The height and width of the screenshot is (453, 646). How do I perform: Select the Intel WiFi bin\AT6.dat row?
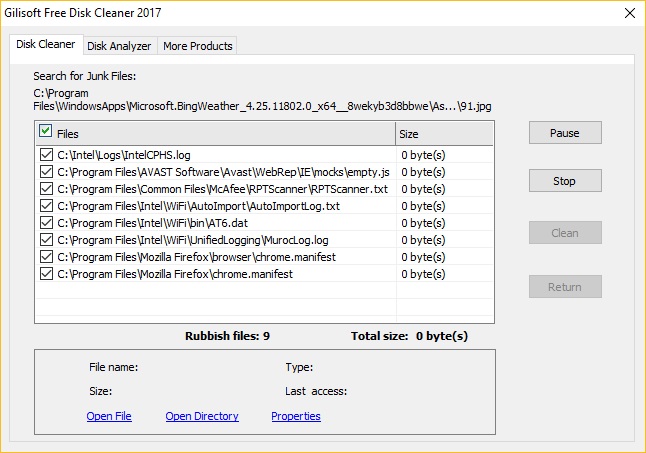click(x=264, y=223)
